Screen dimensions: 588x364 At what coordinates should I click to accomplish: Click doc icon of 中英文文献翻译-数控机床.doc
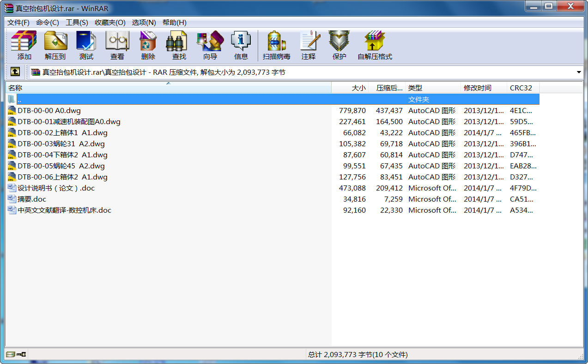pyautogui.click(x=12, y=210)
